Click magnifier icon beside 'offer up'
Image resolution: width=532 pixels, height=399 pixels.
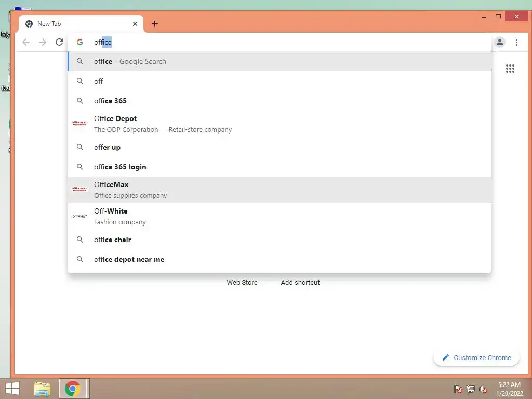(x=79, y=147)
